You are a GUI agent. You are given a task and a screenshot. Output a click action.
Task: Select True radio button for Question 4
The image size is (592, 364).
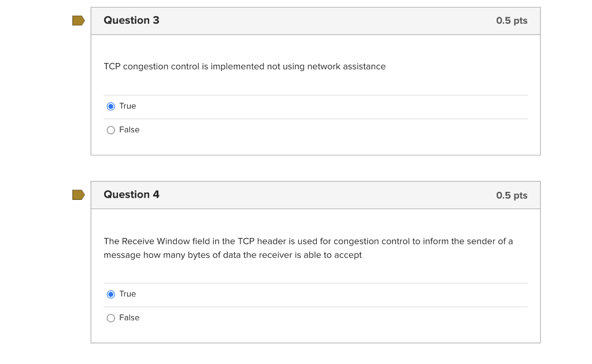111,294
